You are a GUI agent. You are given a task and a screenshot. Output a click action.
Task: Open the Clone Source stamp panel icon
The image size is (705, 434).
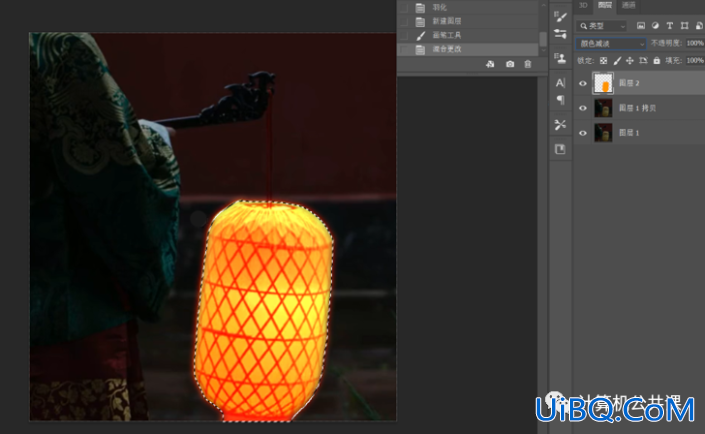(560, 58)
